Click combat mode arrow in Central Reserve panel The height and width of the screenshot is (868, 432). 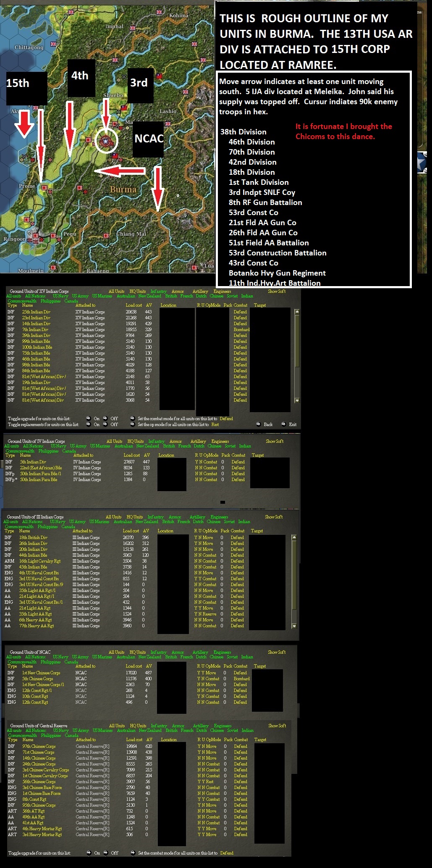tap(133, 853)
